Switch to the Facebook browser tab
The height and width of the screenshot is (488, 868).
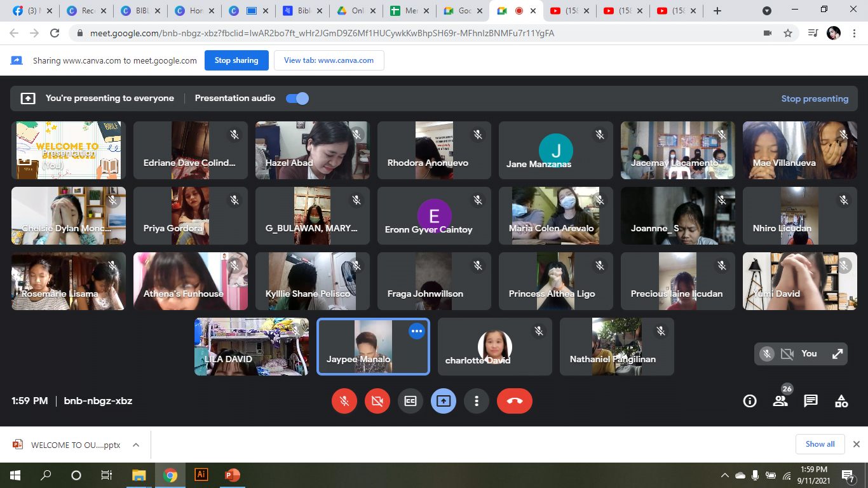32,11
